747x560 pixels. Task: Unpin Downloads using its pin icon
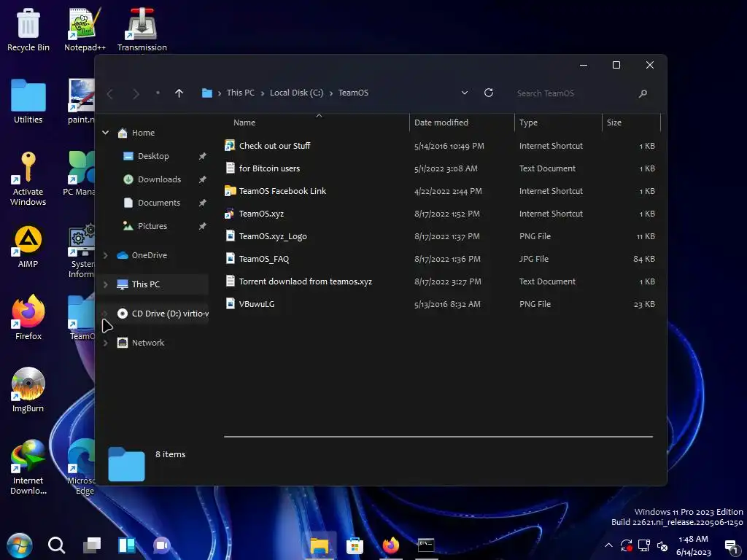[203, 179]
